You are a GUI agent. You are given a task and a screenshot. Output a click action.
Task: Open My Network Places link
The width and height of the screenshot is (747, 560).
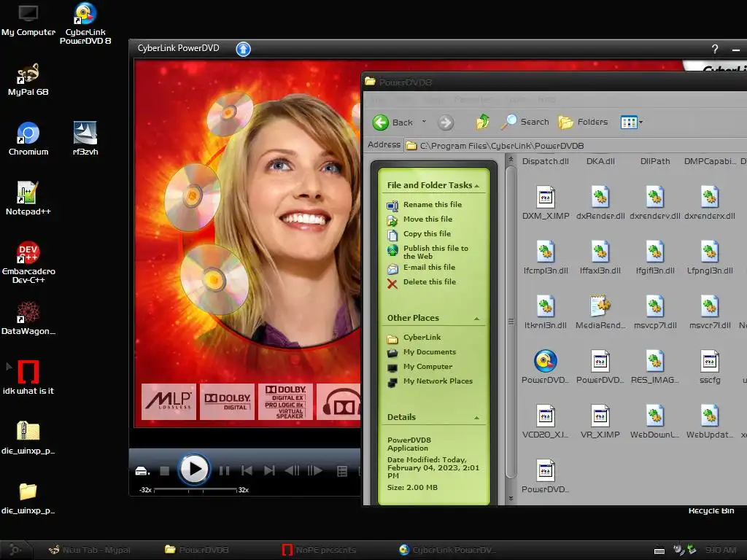coord(438,381)
